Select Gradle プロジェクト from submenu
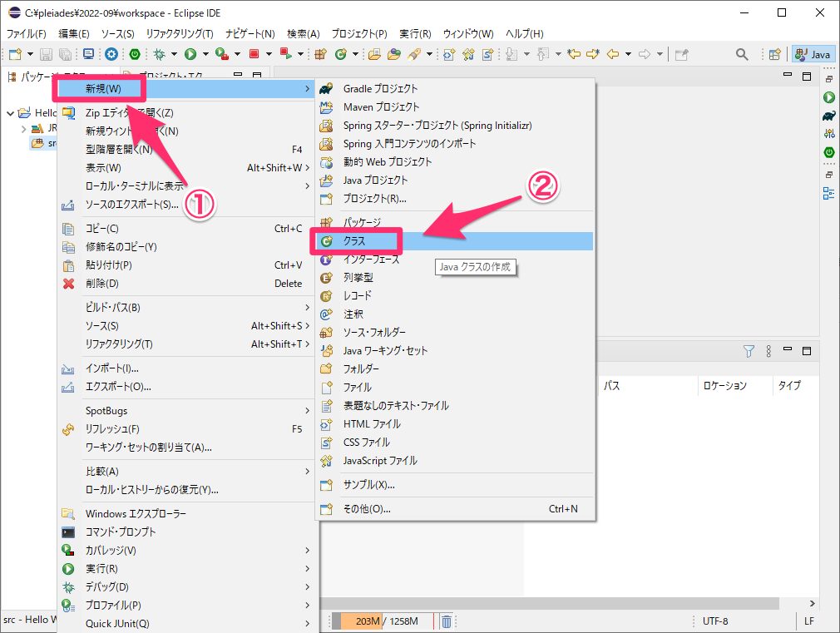 [x=456, y=88]
